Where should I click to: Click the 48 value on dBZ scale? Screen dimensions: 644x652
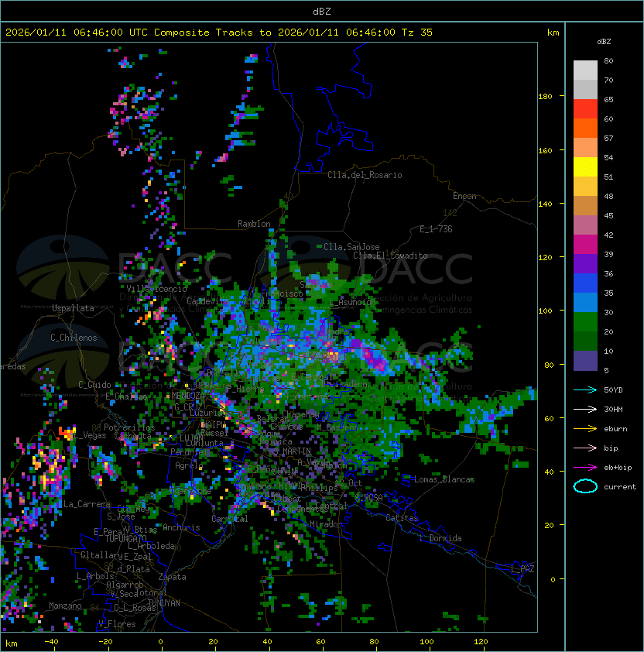608,196
